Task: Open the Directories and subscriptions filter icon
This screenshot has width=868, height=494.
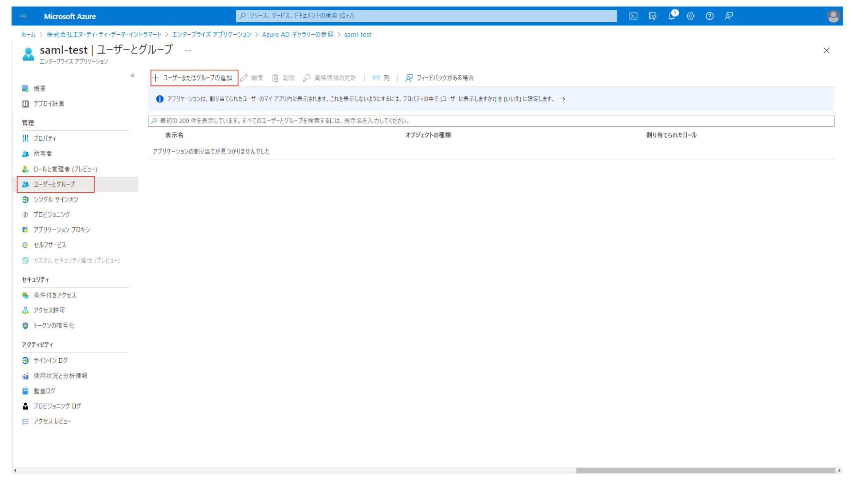Action: click(653, 16)
